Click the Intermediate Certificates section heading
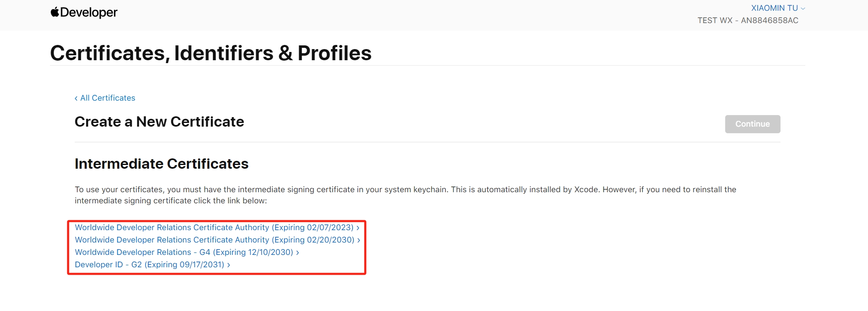The image size is (868, 311). point(161,164)
